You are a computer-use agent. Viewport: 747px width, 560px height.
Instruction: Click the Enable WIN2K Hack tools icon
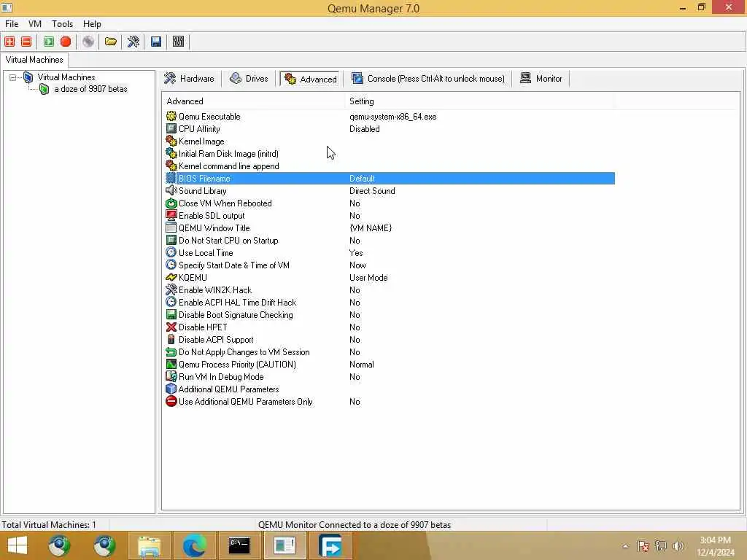pos(171,289)
